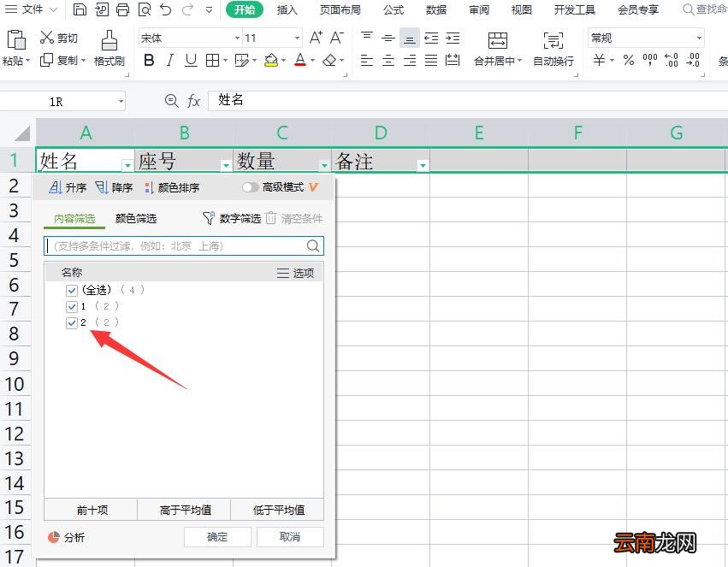
Task: Open 数字筛选 number filter
Action: pyautogui.click(x=232, y=219)
